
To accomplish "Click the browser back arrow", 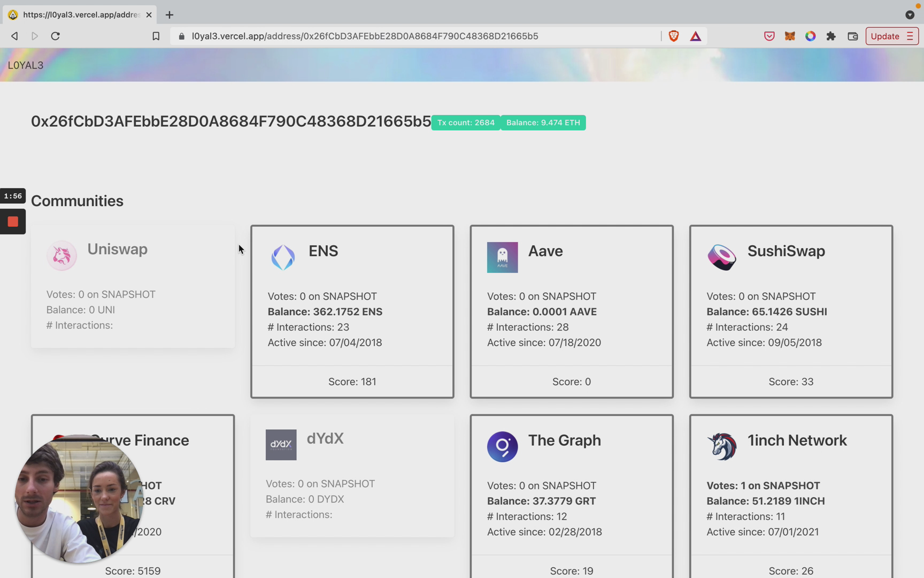I will [14, 36].
